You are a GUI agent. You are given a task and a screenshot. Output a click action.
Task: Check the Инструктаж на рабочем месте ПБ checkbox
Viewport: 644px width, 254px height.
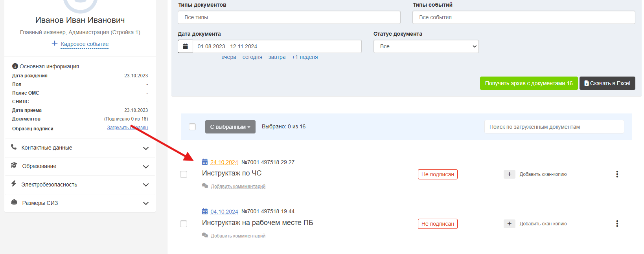pyautogui.click(x=184, y=224)
